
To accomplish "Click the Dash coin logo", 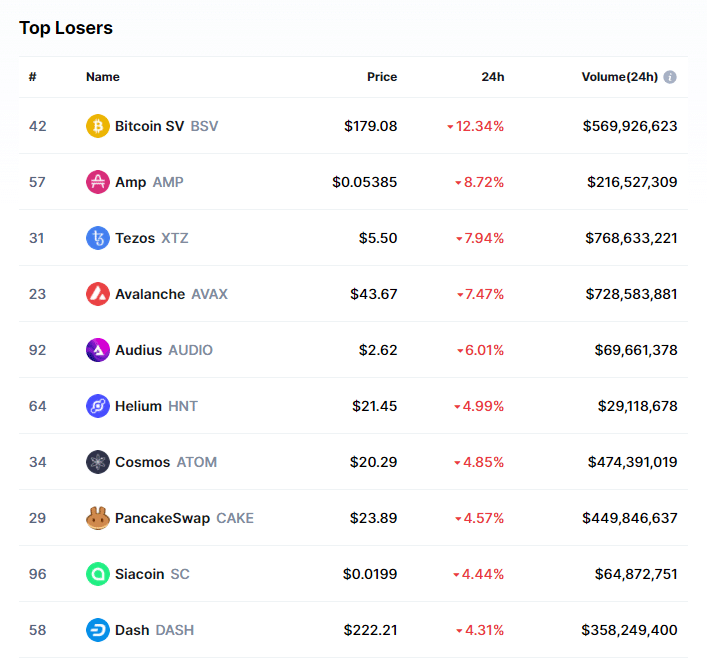I will [97, 630].
